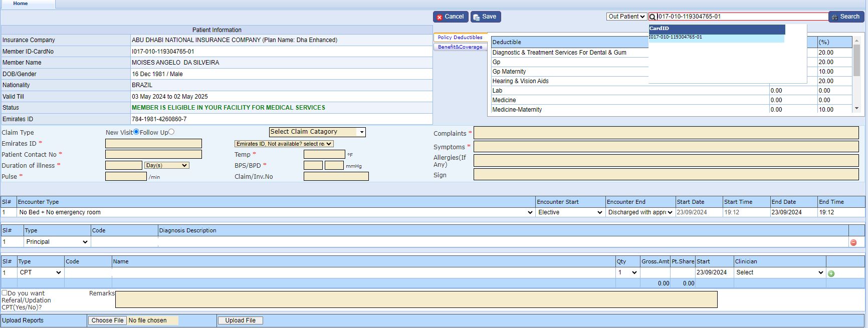The width and height of the screenshot is (868, 328).
Task: Open the Select Claim Category dropdown
Action: tap(317, 132)
